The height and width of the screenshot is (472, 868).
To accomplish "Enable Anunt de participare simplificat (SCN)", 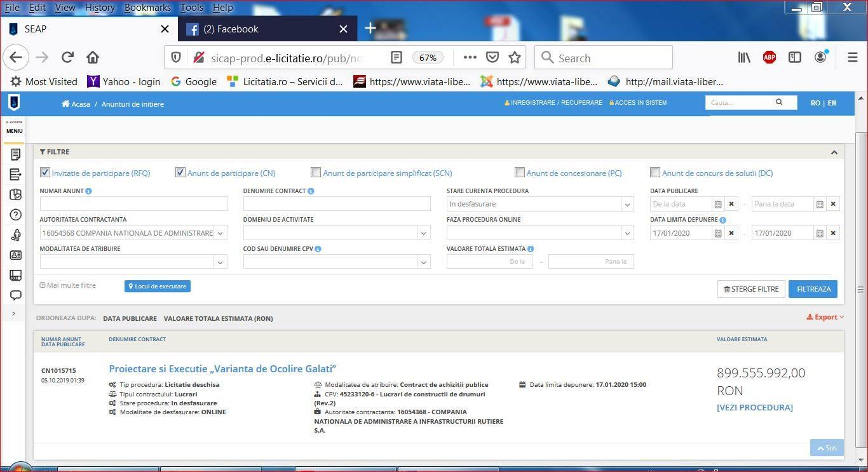I will pyautogui.click(x=316, y=172).
